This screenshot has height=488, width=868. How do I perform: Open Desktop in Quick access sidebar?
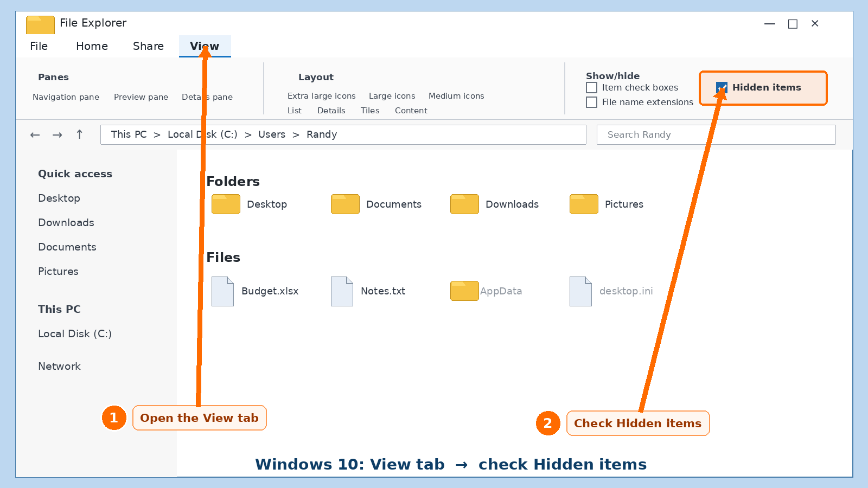(x=59, y=198)
